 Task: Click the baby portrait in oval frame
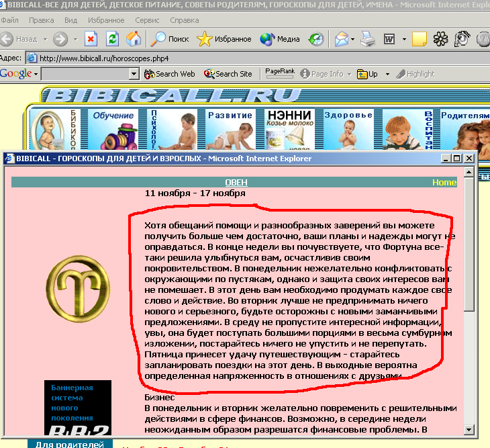point(48,130)
